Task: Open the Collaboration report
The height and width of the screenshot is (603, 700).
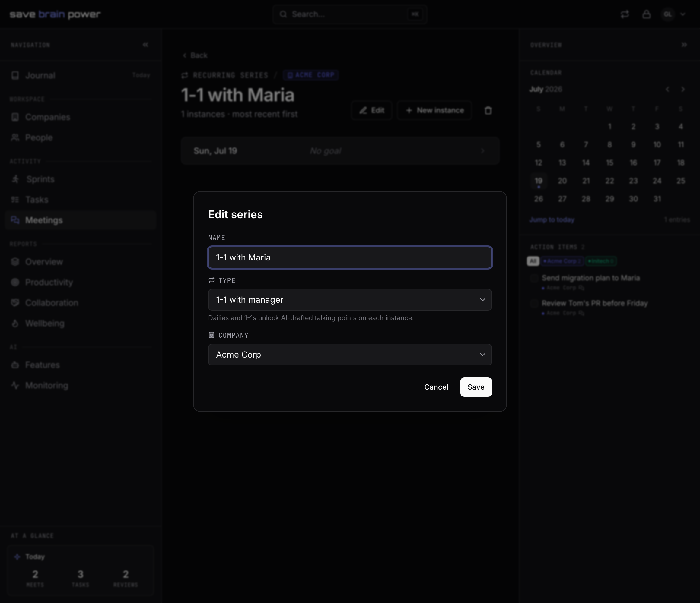Action: 80,303
